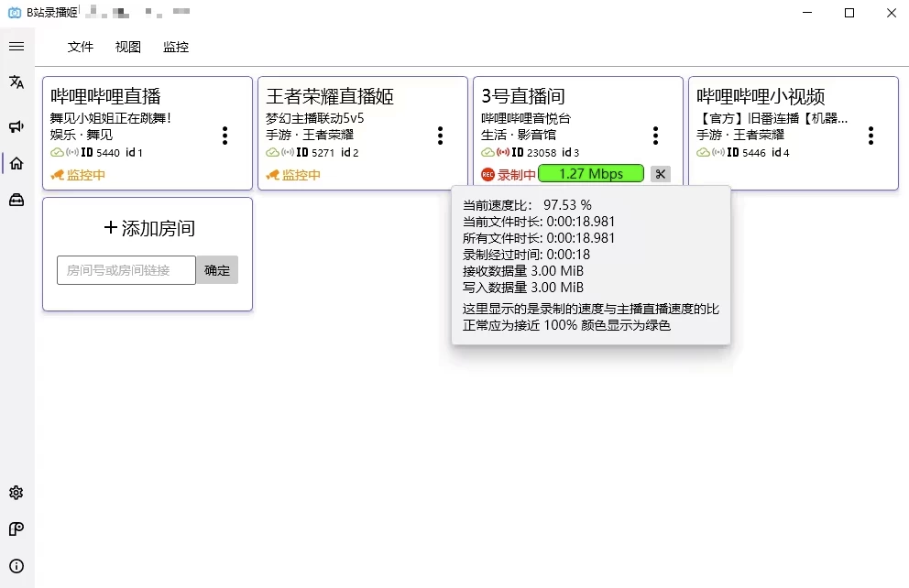Viewport: 909px width, 588px height.
Task: Open the 视图 menu
Action: coord(127,47)
